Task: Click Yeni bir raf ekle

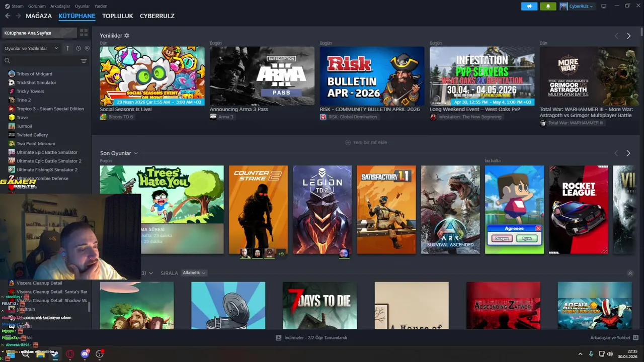Action: (x=366, y=142)
